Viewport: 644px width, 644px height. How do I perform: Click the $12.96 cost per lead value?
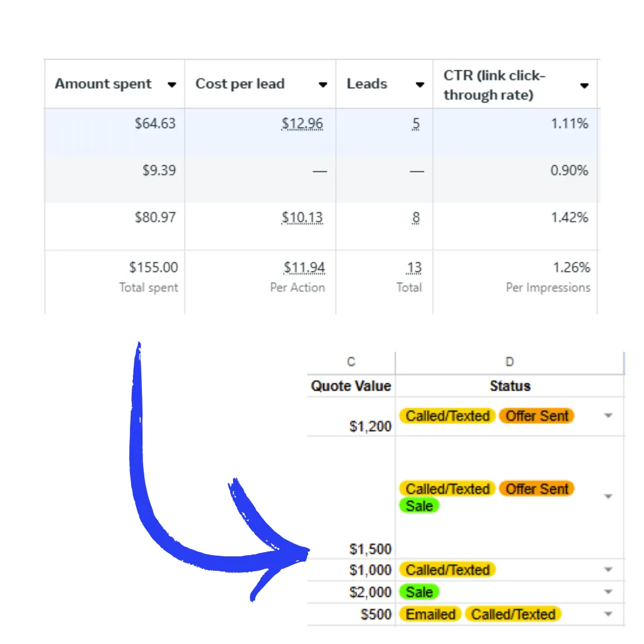[x=302, y=123]
